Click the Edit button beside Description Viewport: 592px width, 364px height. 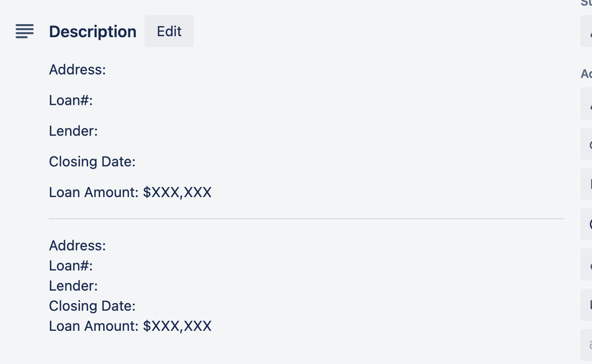[x=169, y=31]
